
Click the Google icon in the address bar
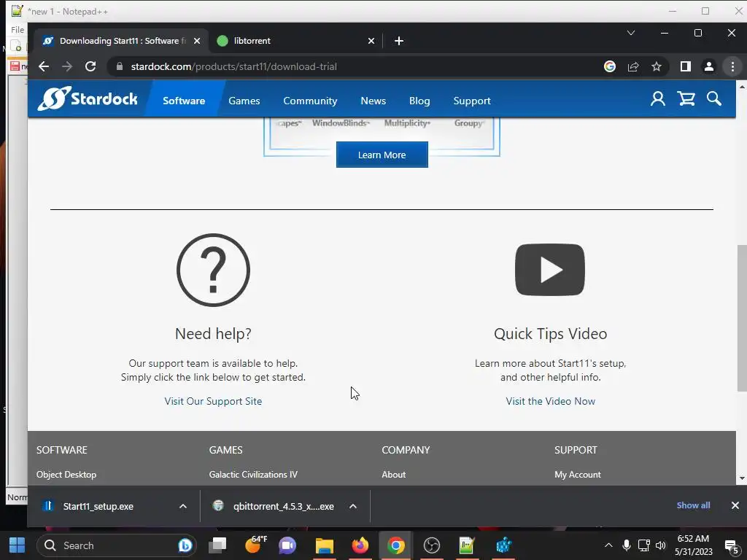pos(610,66)
